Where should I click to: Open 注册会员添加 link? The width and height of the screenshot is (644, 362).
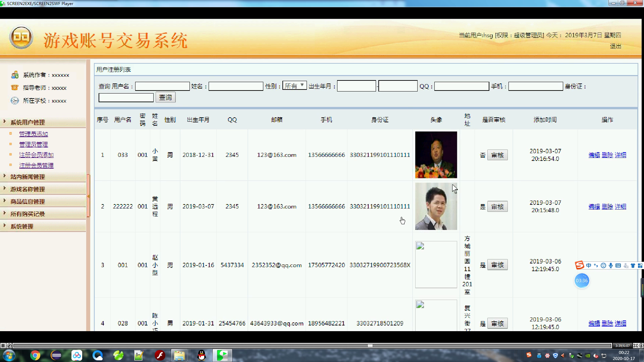[x=36, y=155]
